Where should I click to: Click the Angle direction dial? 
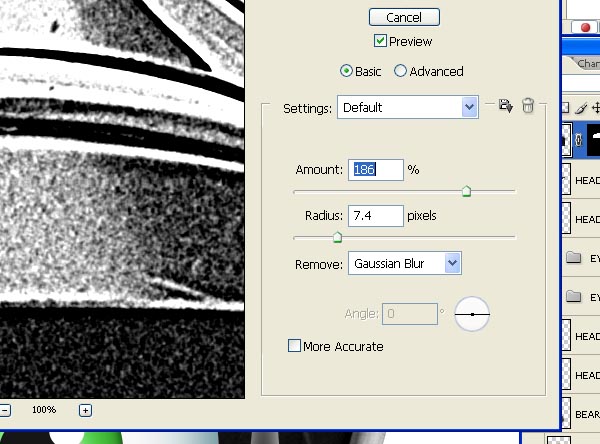(472, 314)
